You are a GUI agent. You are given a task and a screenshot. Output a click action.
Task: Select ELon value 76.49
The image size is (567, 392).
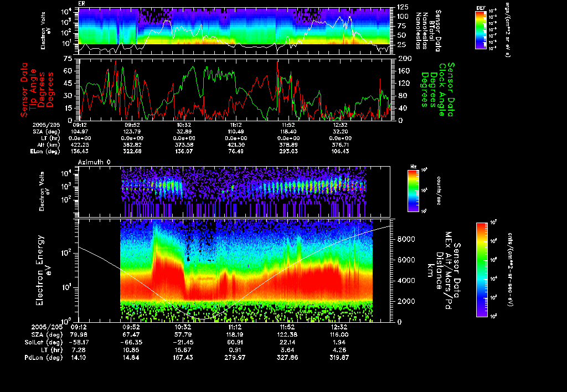[236, 152]
